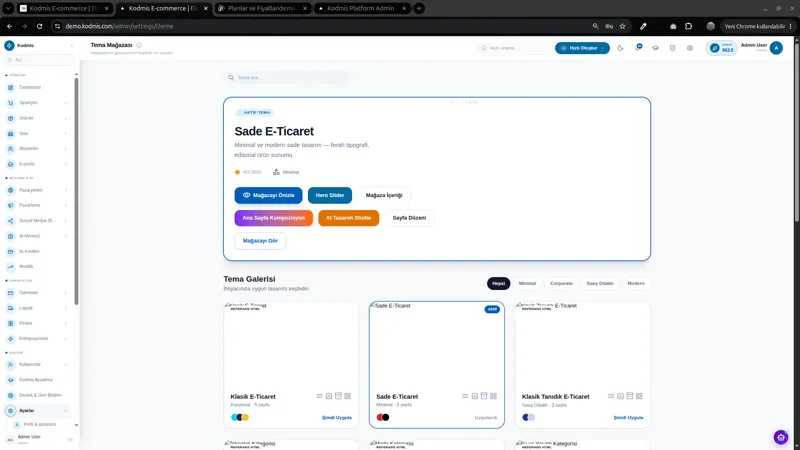Click Sade E-Ticaret red-black color swatches

click(383, 417)
